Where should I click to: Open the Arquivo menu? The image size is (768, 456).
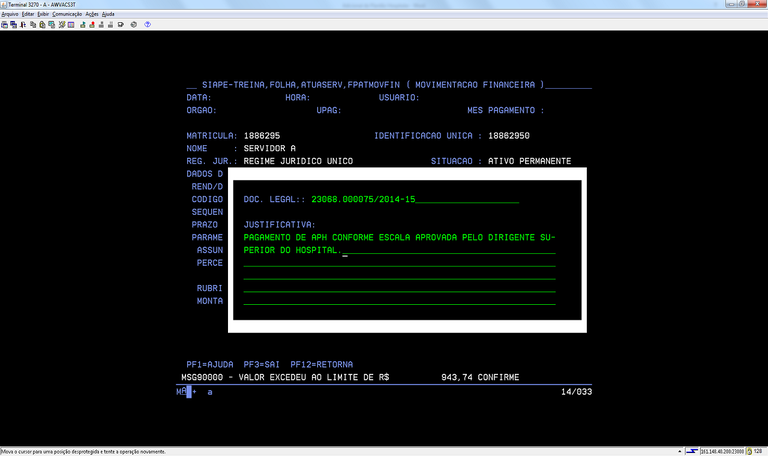pyautogui.click(x=9, y=14)
